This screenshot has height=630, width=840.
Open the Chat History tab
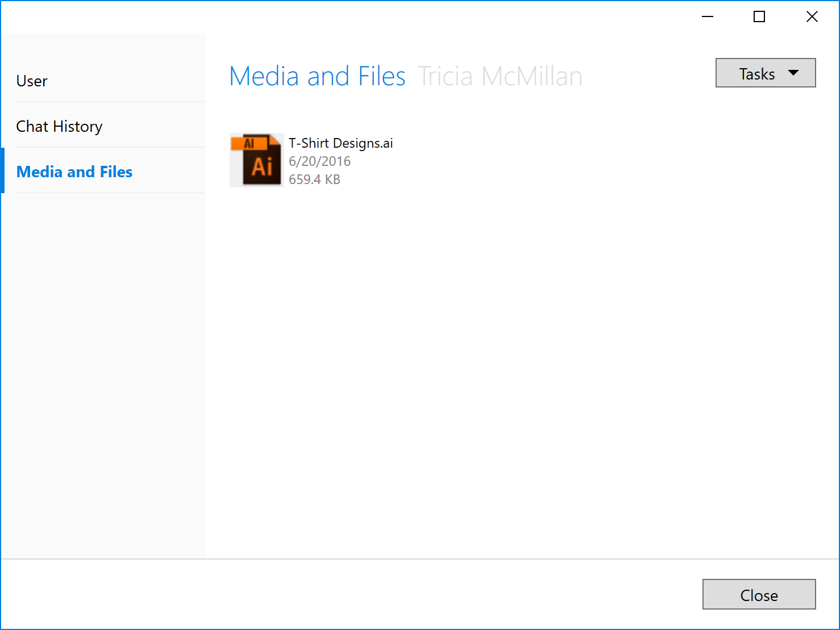click(x=59, y=127)
